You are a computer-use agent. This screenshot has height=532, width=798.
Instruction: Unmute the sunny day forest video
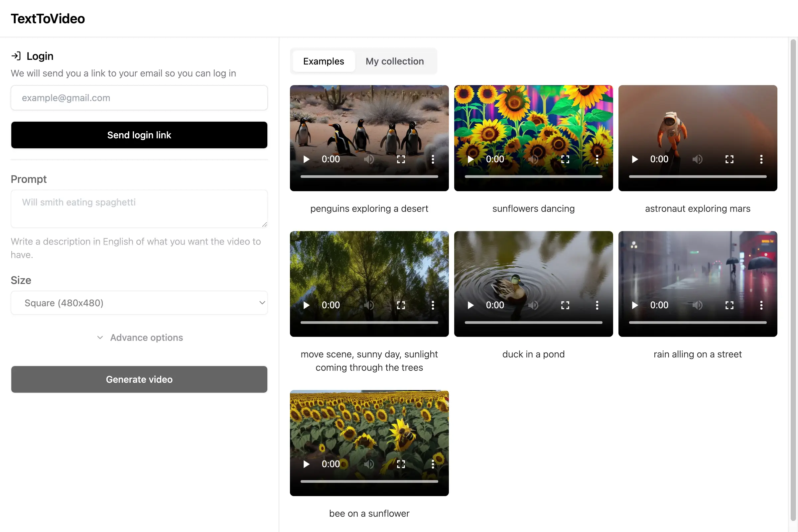[369, 305]
